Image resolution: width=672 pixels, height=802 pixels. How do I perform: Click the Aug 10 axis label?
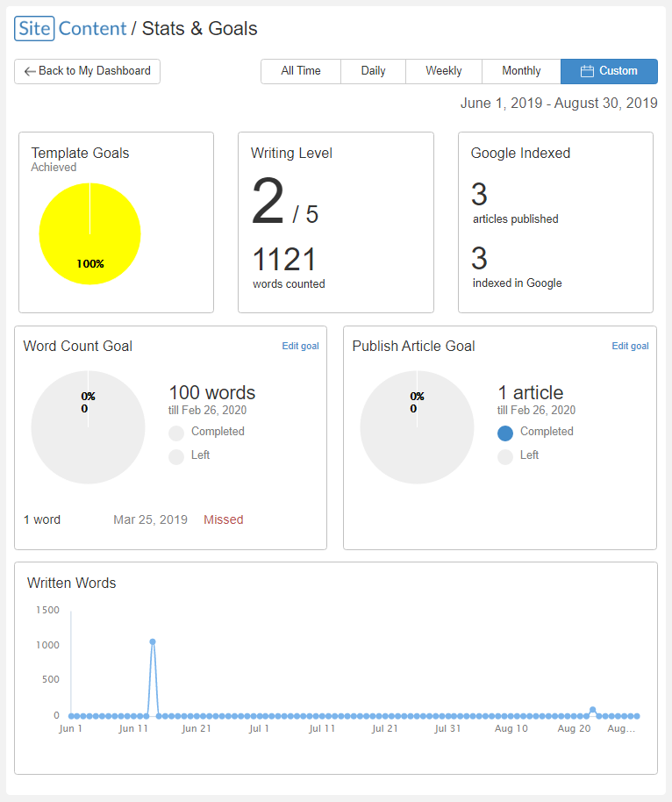pos(511,728)
